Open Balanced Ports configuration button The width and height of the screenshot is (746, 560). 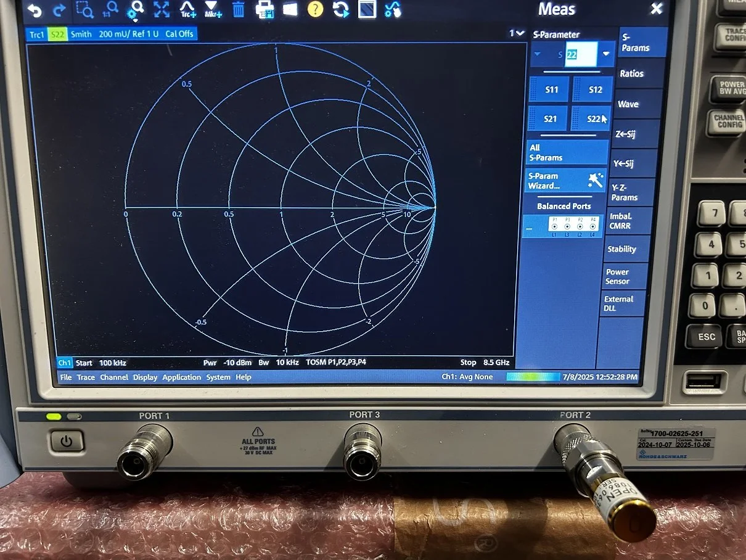point(562,226)
